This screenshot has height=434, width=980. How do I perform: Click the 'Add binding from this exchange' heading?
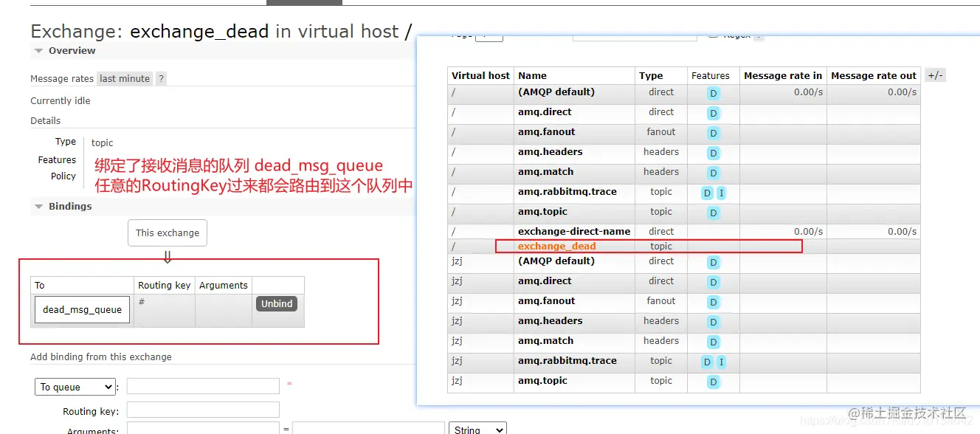tap(101, 357)
